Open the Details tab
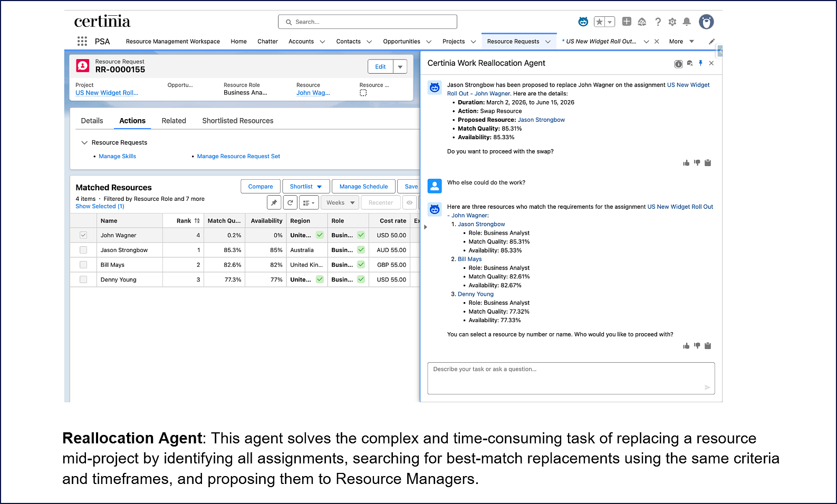Image resolution: width=837 pixels, height=504 pixels. point(92,121)
